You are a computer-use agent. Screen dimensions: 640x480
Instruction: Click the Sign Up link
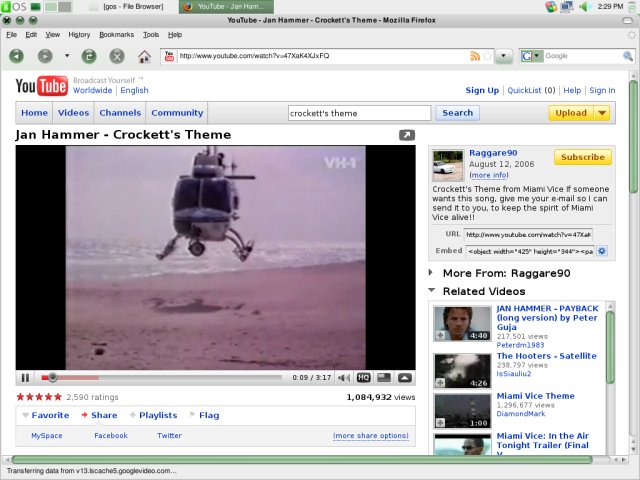(482, 90)
